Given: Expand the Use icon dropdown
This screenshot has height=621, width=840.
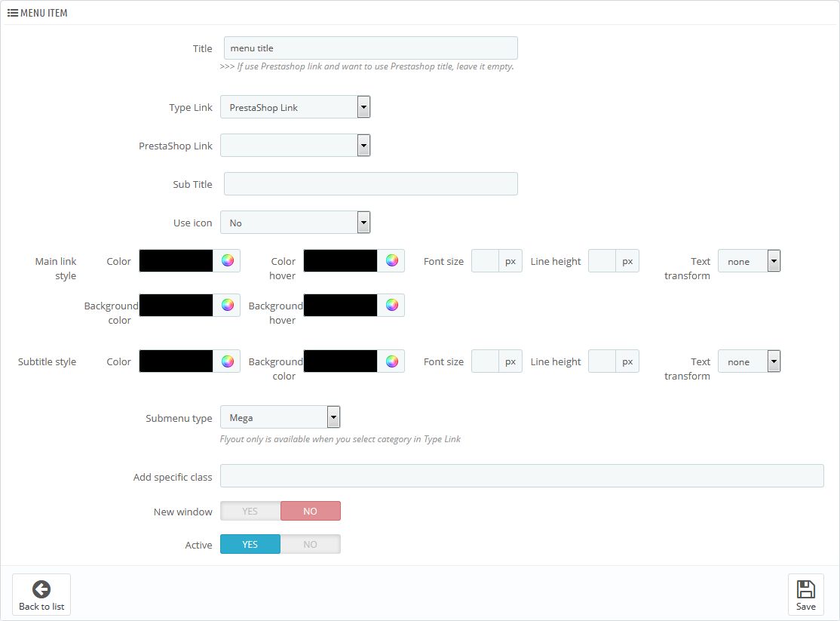Looking at the screenshot, I should point(295,223).
